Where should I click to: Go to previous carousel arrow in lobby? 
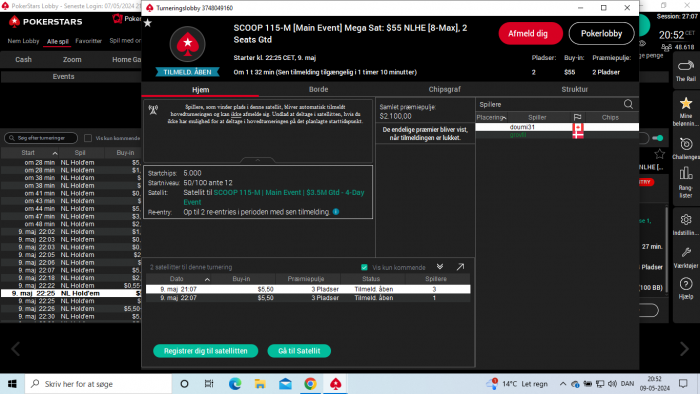(x=16, y=348)
